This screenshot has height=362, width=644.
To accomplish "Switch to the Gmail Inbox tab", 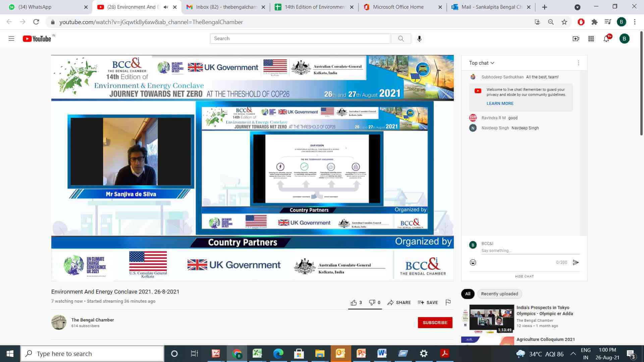I will click(226, 7).
